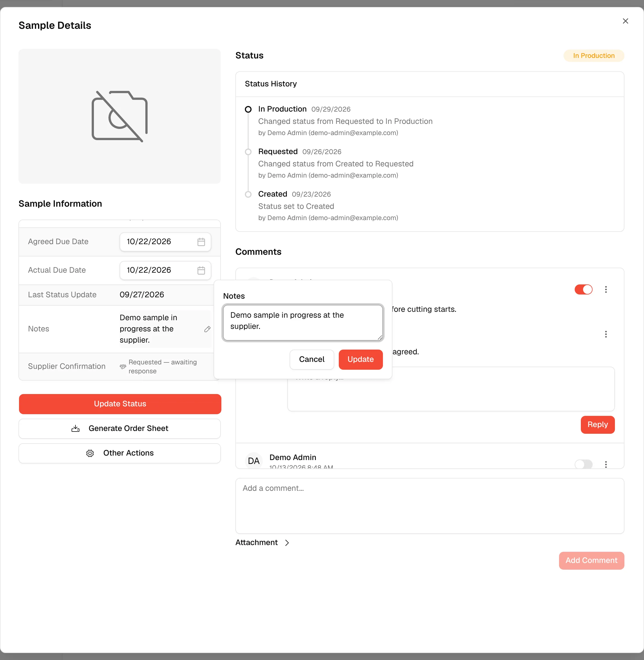This screenshot has height=660, width=644.
Task: Click the gear icon on Other Actions
Action: 90,453
